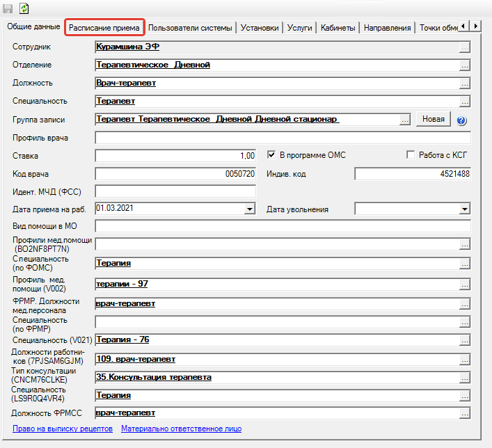Click into the Профиль врача input field

click(283, 138)
